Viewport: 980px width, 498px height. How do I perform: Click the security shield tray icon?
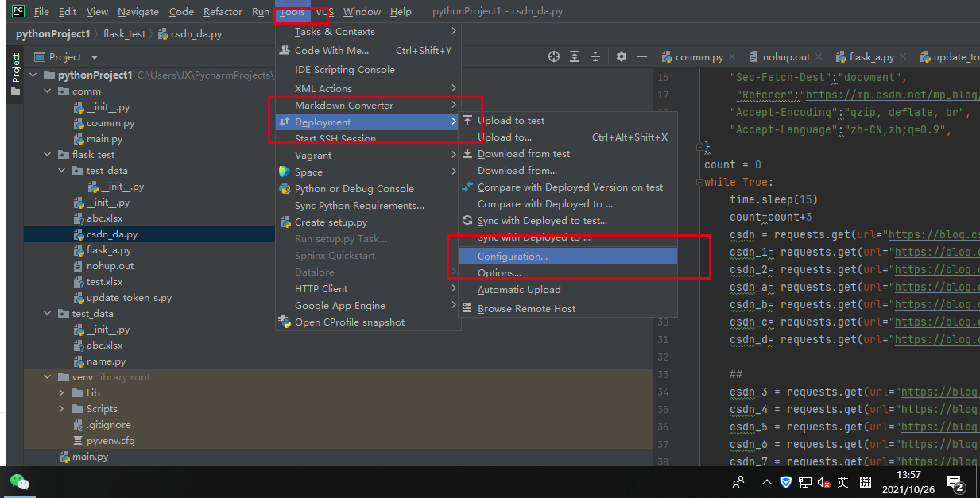(x=786, y=482)
